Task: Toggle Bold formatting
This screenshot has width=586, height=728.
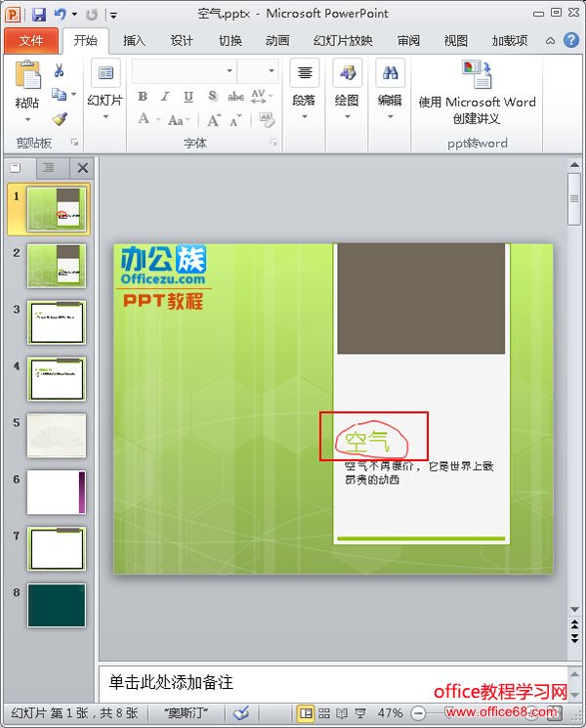Action: click(x=143, y=96)
